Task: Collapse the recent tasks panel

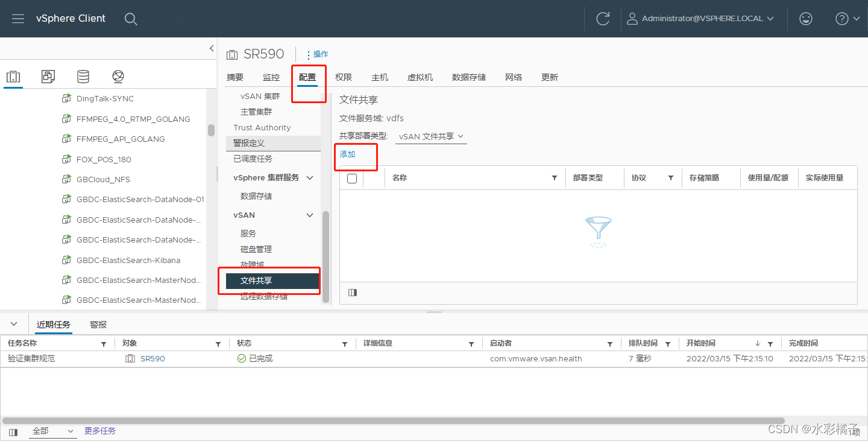Action: pos(14,324)
